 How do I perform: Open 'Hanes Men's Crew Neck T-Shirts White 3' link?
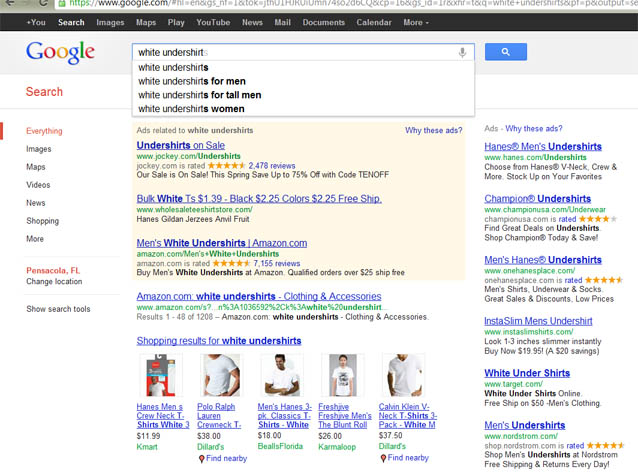pyautogui.click(x=163, y=416)
